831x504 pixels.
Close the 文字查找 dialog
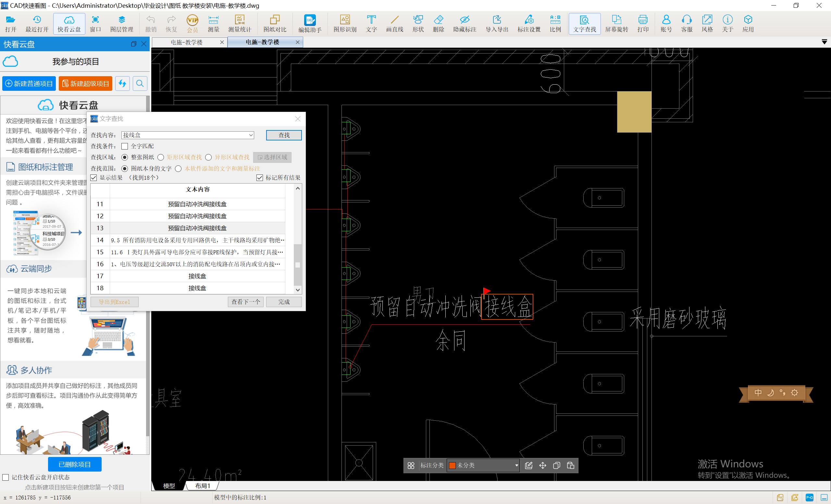(298, 119)
